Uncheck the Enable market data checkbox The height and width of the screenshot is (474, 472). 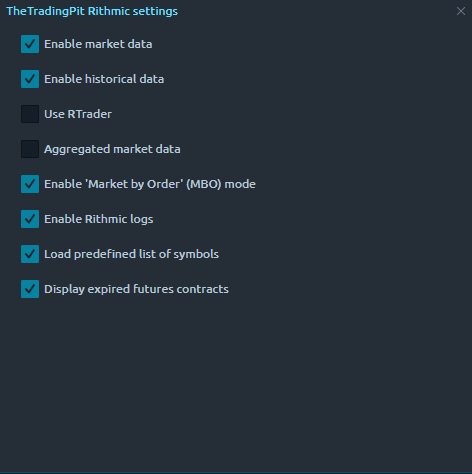coord(30,44)
